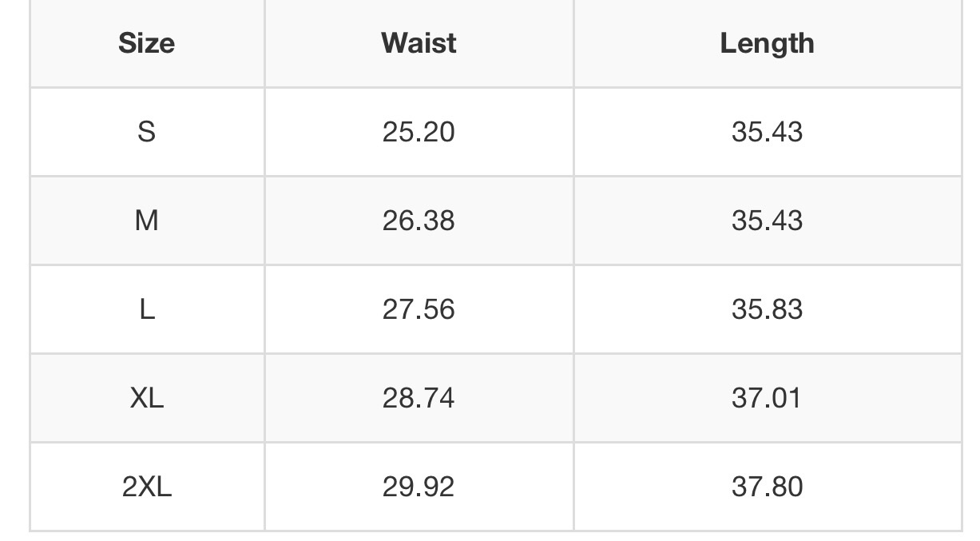The height and width of the screenshot is (541, 980).
Task: Select the 2XL size cell
Action: tap(146, 487)
